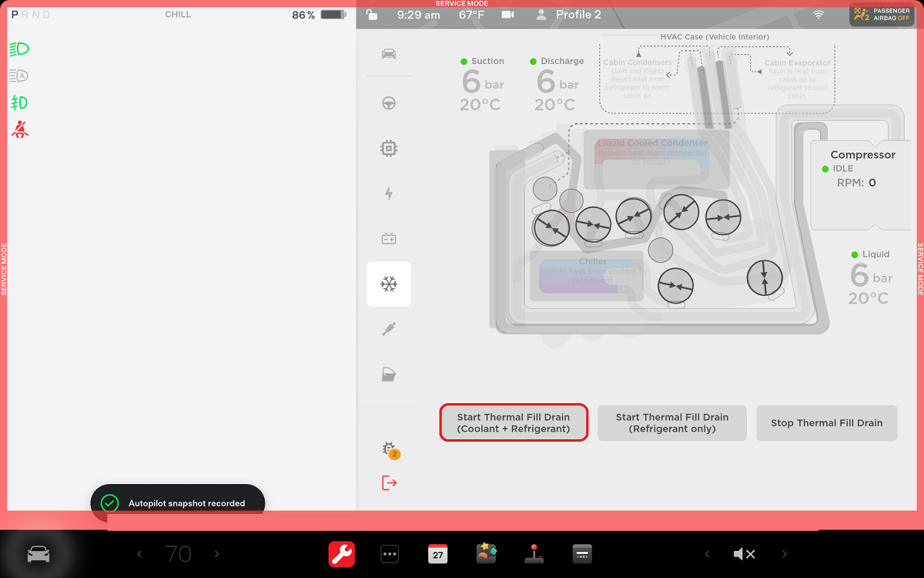
Task: Open the Infotainment chip sidebar icon
Action: [x=389, y=148]
